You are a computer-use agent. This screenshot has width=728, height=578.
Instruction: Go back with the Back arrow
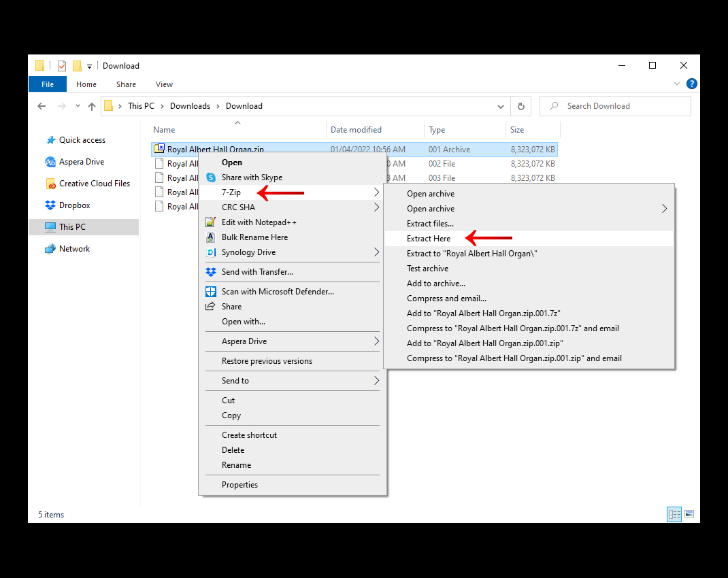[x=42, y=106]
